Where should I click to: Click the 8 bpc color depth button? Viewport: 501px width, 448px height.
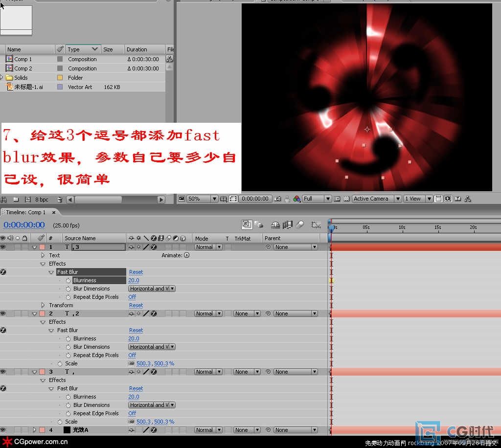coord(41,200)
